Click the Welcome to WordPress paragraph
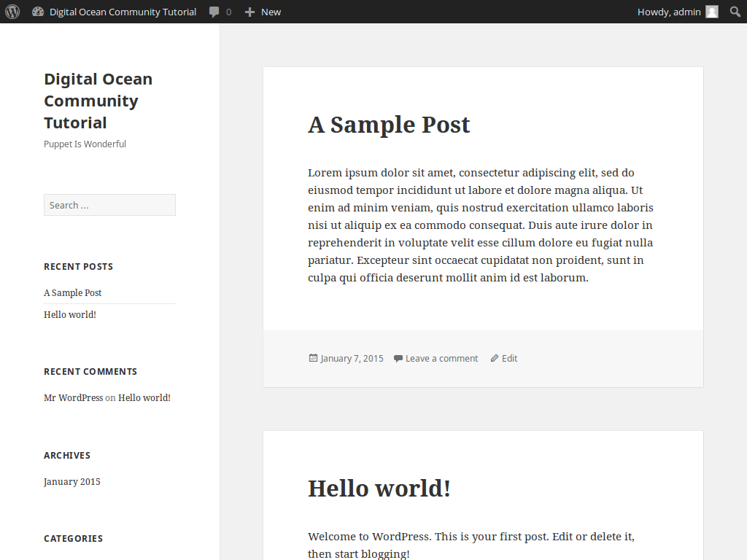The height and width of the screenshot is (560, 747). (471, 545)
